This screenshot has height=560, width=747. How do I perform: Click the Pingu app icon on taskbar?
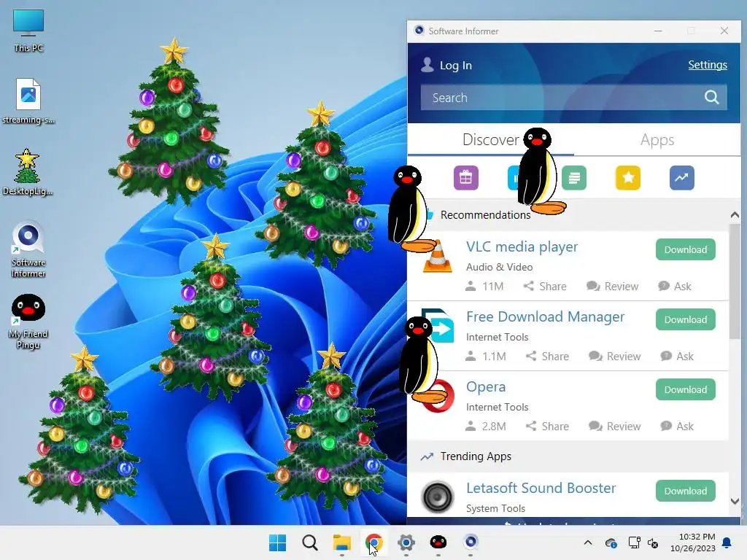click(x=438, y=542)
